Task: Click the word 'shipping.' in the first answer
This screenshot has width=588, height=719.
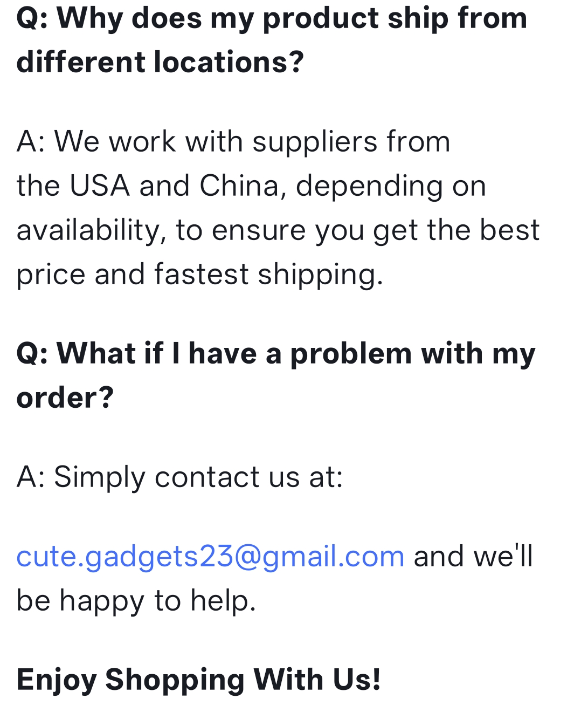Action: (320, 274)
